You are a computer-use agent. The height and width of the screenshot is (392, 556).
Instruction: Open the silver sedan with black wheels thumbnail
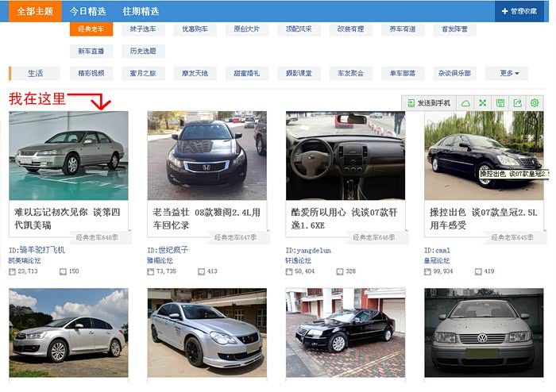207,332
